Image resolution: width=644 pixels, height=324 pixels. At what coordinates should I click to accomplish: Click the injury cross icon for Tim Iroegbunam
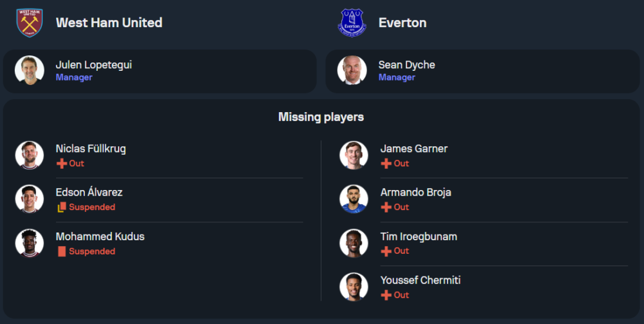pyautogui.click(x=386, y=251)
